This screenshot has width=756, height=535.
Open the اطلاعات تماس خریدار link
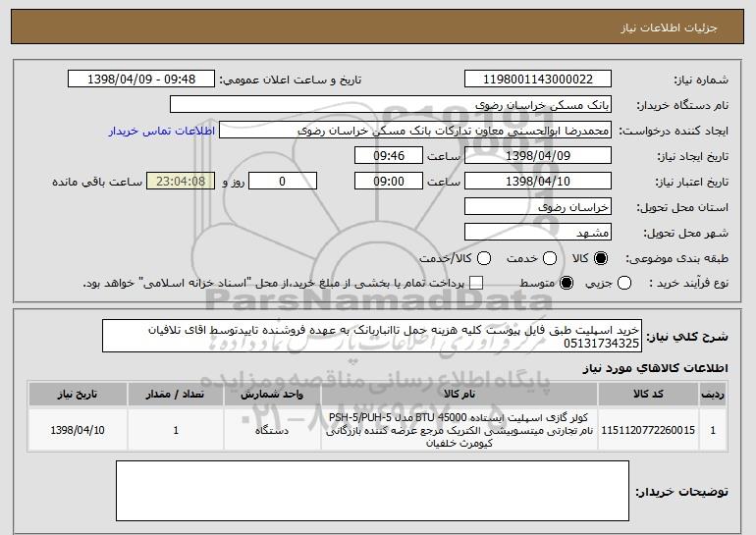tap(162, 132)
